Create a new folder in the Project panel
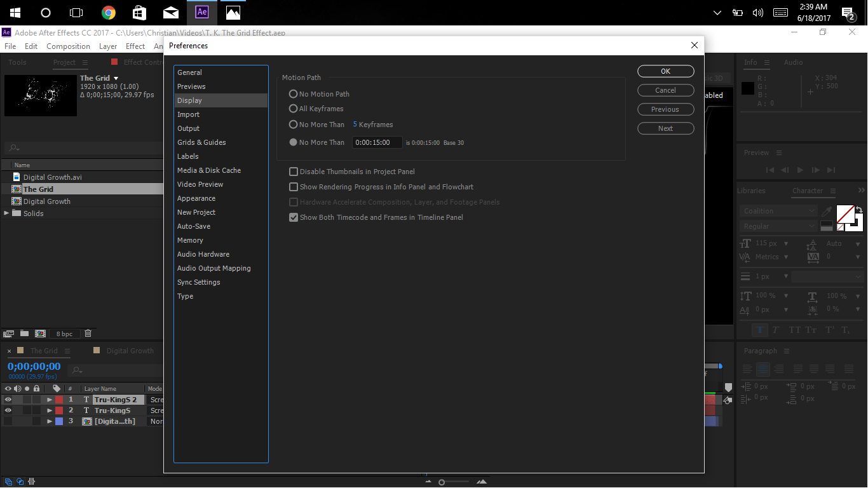 coord(24,333)
